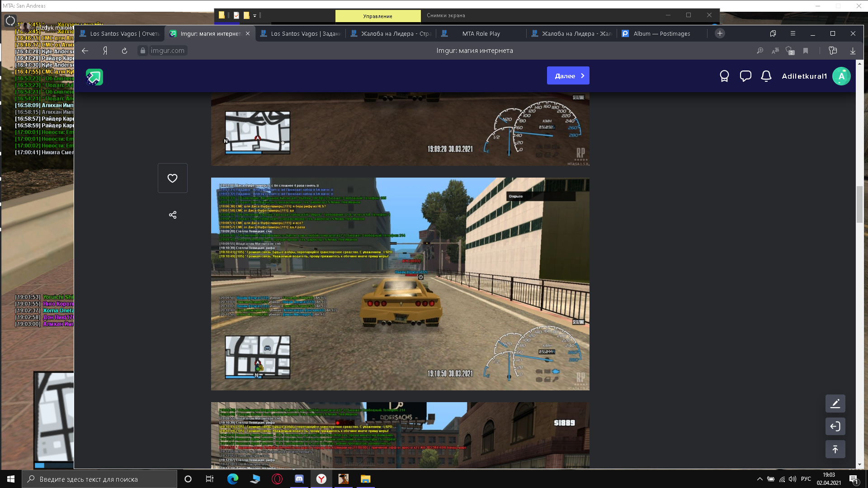Switch to Album — Postimages tab
This screenshot has width=868, height=488.
pyautogui.click(x=661, y=33)
